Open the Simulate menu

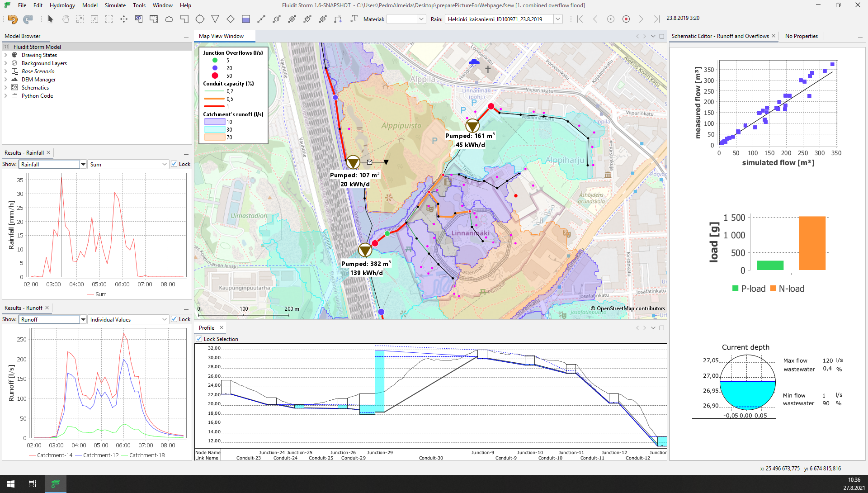point(115,5)
